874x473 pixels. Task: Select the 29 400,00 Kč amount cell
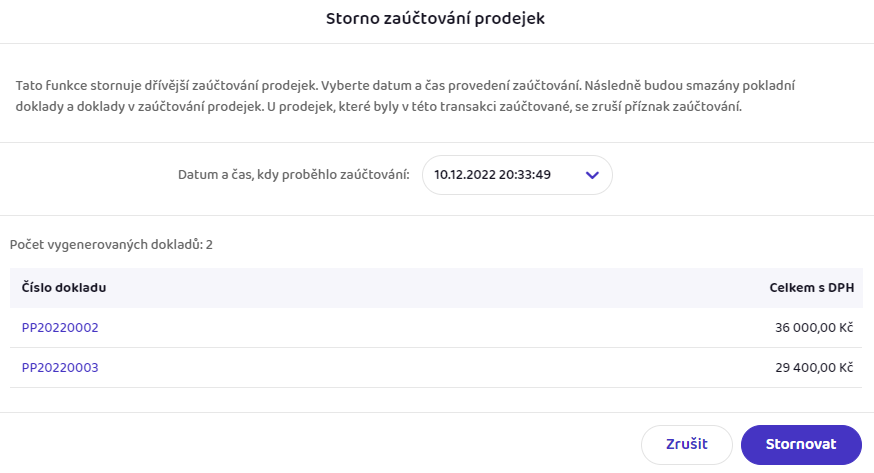tap(814, 368)
